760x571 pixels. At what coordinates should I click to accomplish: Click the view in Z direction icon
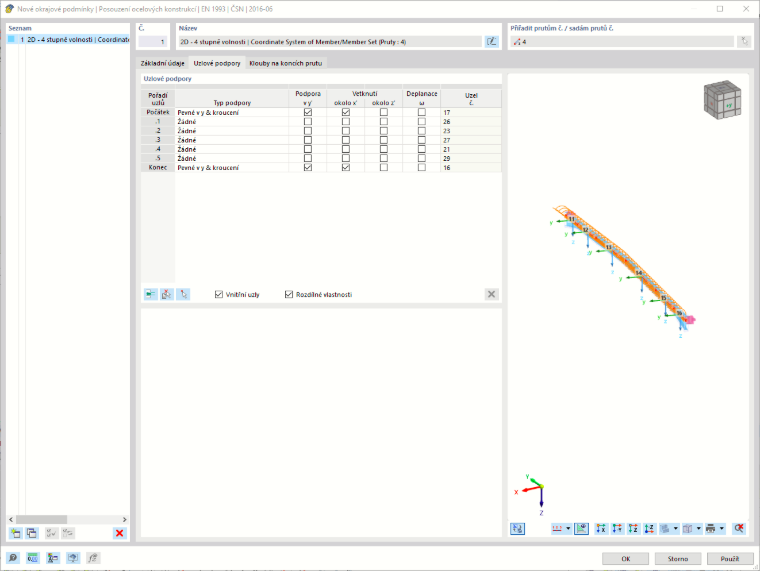633,528
